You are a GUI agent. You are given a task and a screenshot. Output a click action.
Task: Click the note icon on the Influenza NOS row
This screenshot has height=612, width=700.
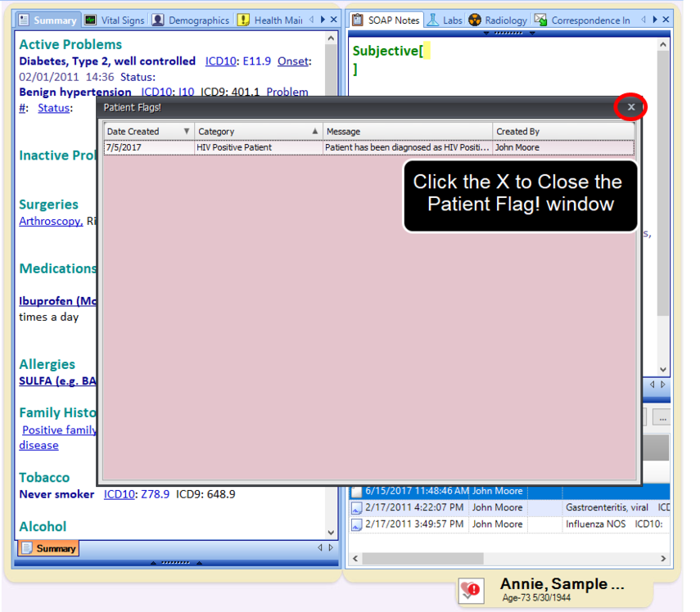[x=358, y=524]
